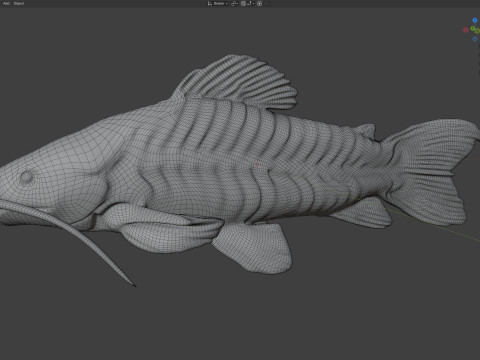480x360 pixels.
Task: Open the Global transform orientation dropdown
Action: coord(218,3)
